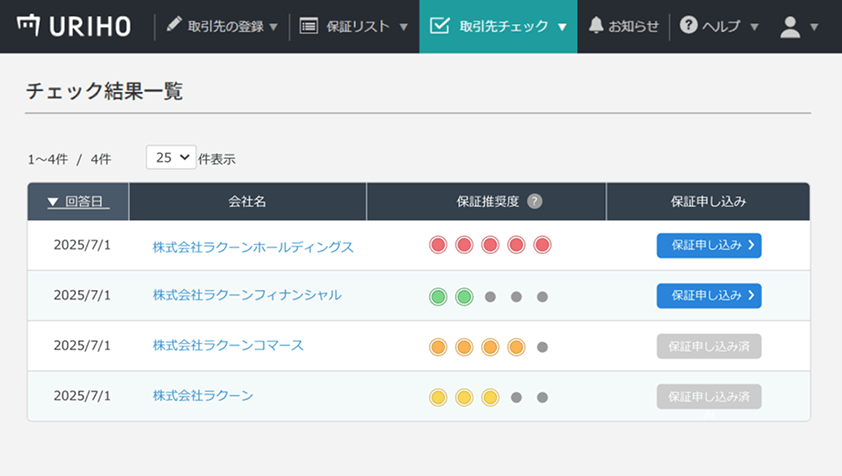Click 保証申し込み for ラクーンホールディングス
Image resolution: width=842 pixels, height=476 pixels.
(708, 245)
